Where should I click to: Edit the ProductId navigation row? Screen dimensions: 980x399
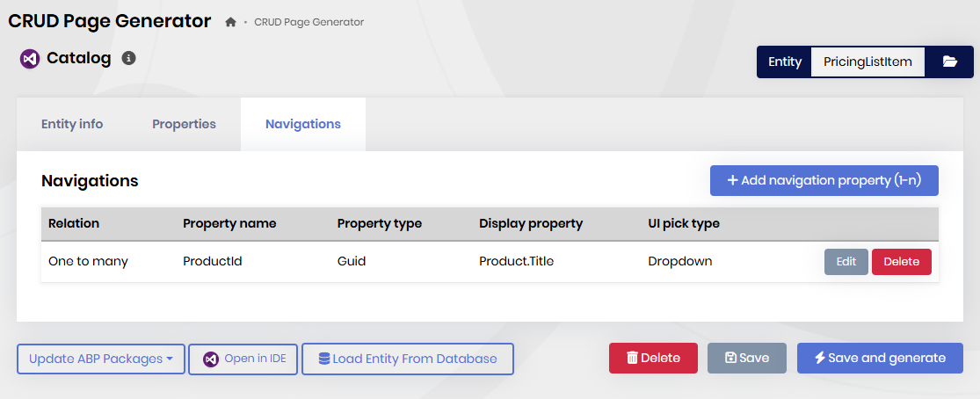(846, 261)
